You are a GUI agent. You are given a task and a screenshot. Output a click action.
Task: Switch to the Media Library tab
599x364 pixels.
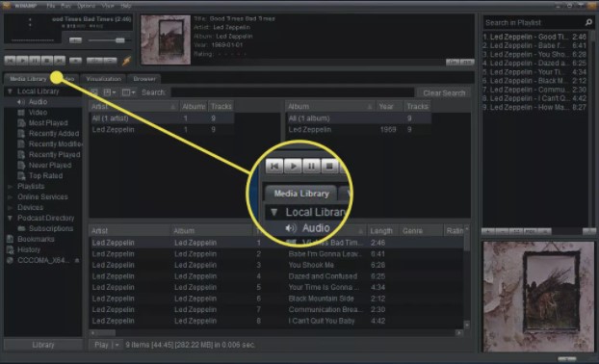(x=28, y=79)
